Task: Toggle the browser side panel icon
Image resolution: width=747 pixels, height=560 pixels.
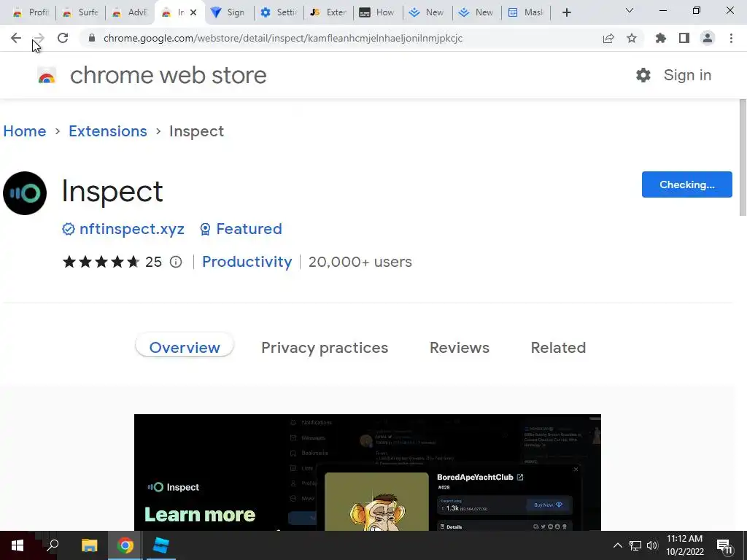Action: point(684,38)
